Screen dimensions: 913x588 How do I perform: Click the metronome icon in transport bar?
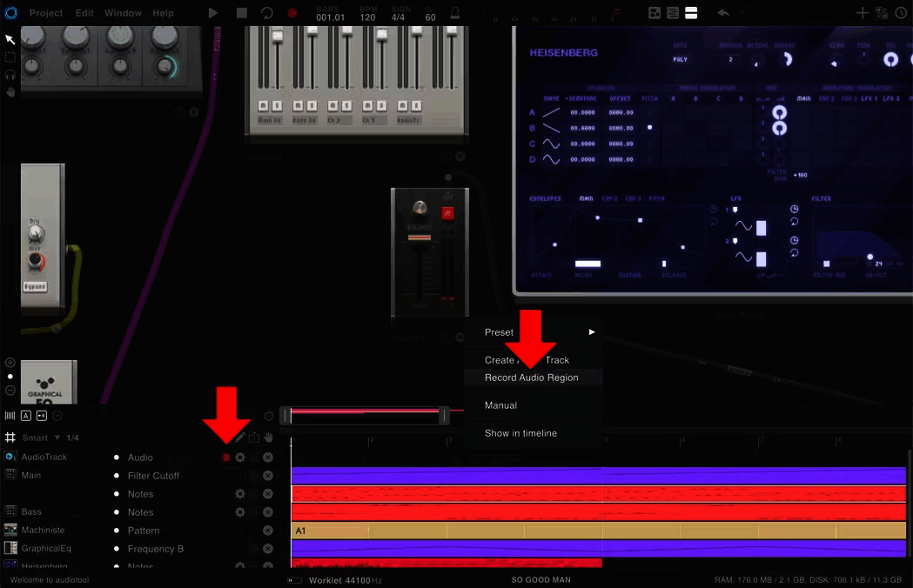pos(455,13)
